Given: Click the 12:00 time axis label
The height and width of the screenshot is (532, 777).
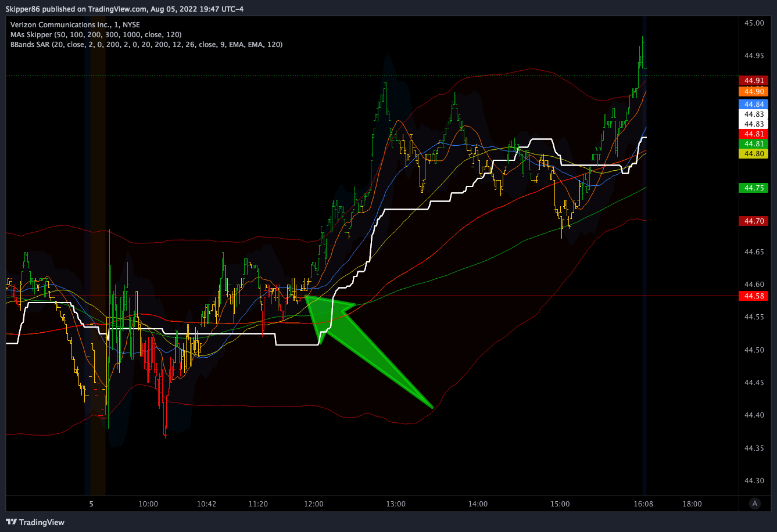Looking at the screenshot, I should tap(313, 504).
